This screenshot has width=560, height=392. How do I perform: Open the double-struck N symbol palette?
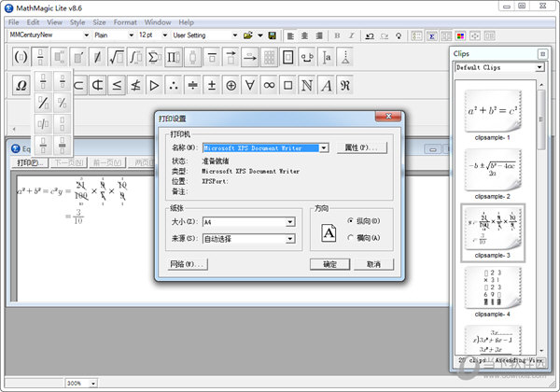[x=307, y=85]
